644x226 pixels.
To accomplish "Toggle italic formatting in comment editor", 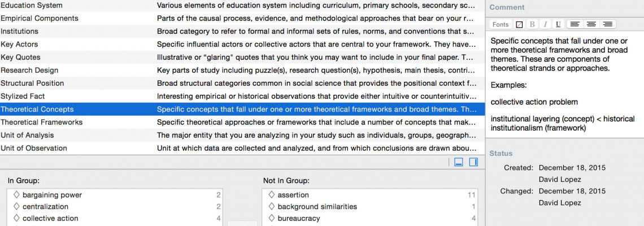I will pos(545,24).
